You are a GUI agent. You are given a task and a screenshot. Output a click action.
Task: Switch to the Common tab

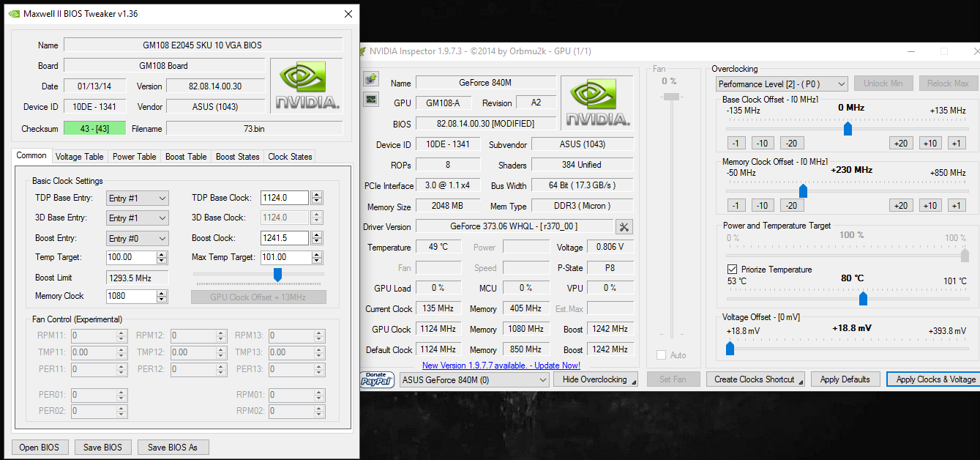point(31,155)
